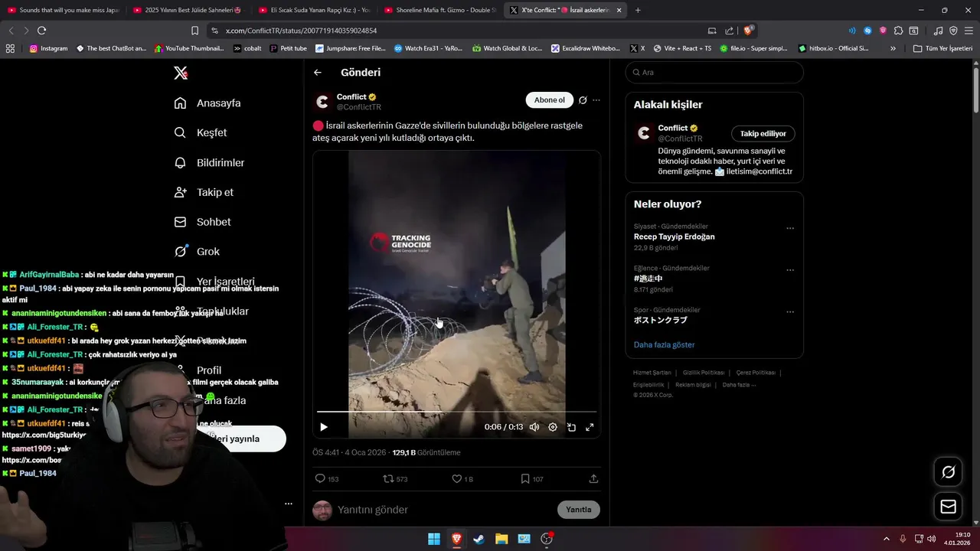Open the overlay three-dot menu near webcam

(288, 504)
